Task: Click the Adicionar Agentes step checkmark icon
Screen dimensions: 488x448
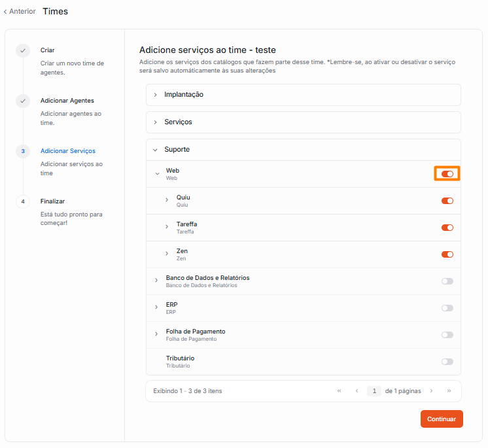Action: pyautogui.click(x=23, y=101)
